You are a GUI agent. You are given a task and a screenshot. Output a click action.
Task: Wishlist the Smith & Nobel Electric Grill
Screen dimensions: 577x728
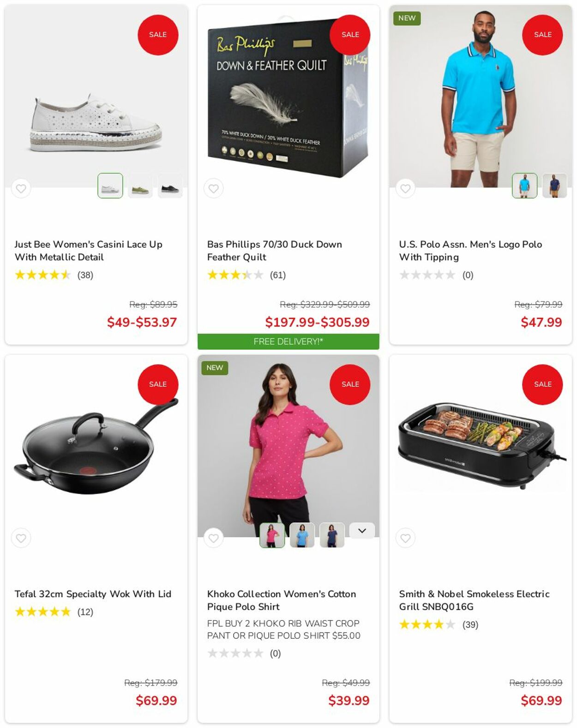point(405,538)
